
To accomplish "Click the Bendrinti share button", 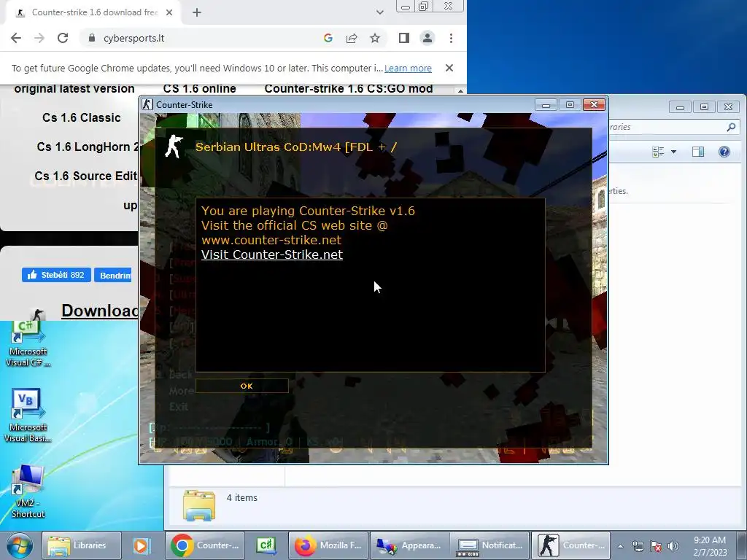I will coord(113,275).
